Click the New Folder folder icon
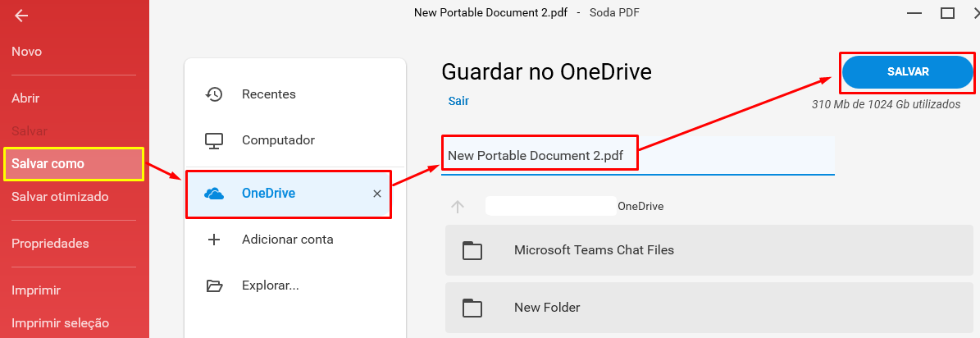The height and width of the screenshot is (338, 980). coord(472,308)
